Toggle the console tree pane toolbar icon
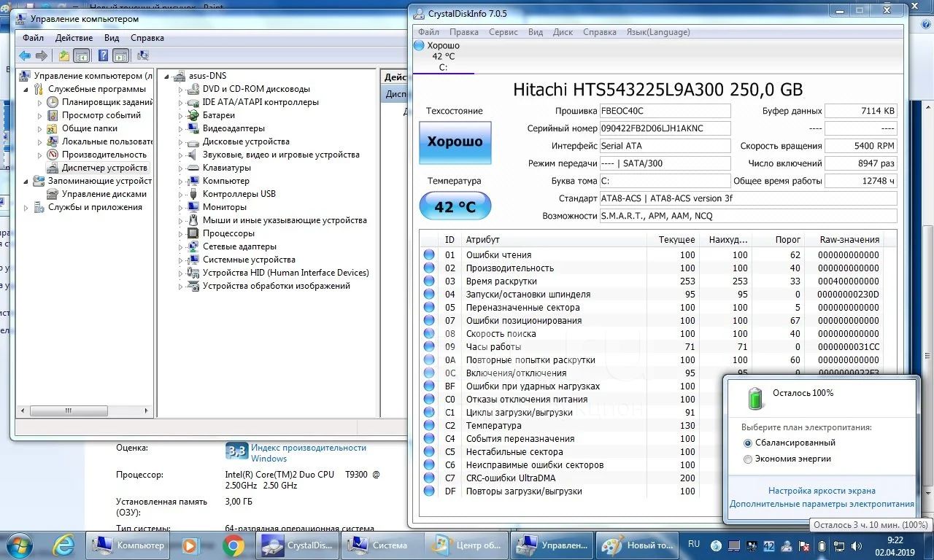The width and height of the screenshot is (934, 560). [81, 55]
